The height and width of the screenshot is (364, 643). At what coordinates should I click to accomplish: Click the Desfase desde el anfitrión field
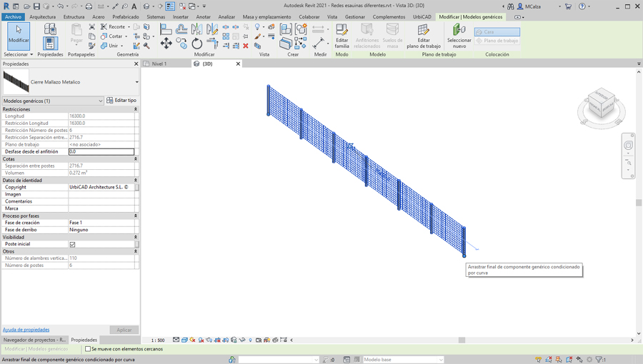pyautogui.click(x=101, y=151)
